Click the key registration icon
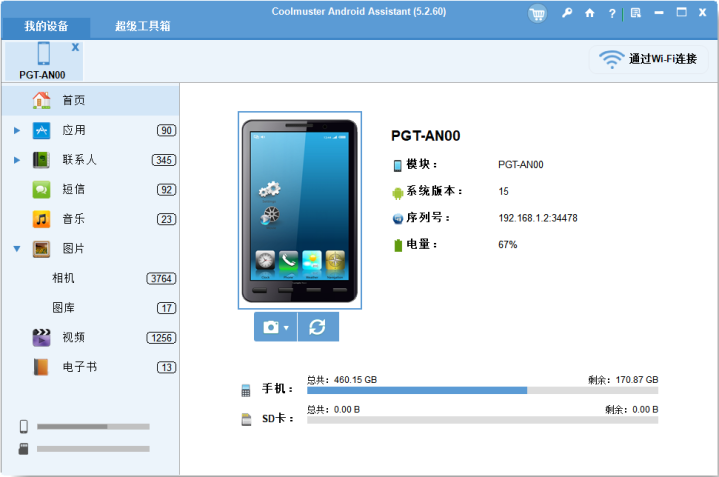The height and width of the screenshot is (477, 719). [567, 13]
